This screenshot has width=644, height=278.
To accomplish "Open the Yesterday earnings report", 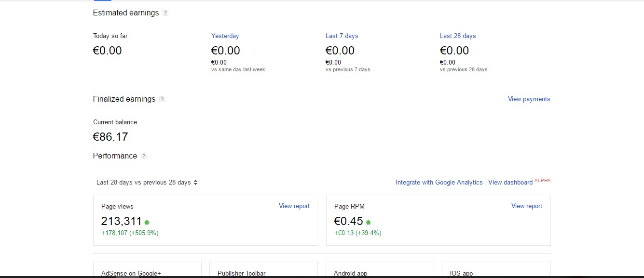I will (x=225, y=36).
